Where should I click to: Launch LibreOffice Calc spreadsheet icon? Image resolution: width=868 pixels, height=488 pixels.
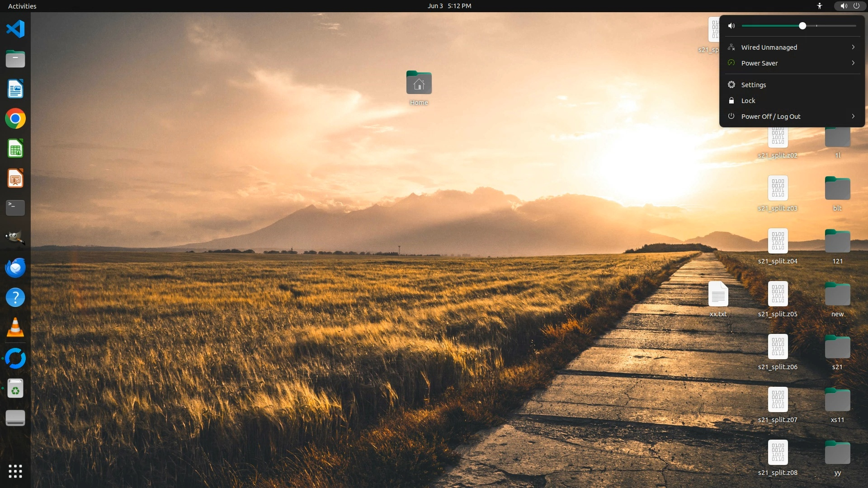pos(15,149)
